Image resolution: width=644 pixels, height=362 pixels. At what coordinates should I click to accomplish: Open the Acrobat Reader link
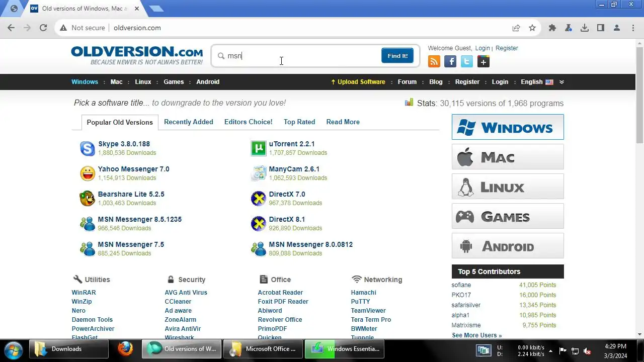pos(280,293)
